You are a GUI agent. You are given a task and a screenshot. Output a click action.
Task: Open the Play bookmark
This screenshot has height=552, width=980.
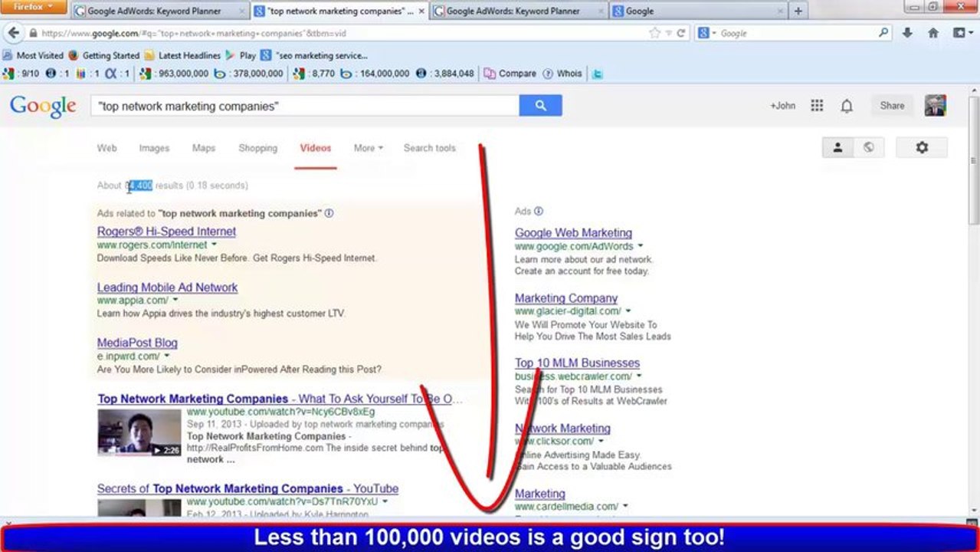click(241, 55)
